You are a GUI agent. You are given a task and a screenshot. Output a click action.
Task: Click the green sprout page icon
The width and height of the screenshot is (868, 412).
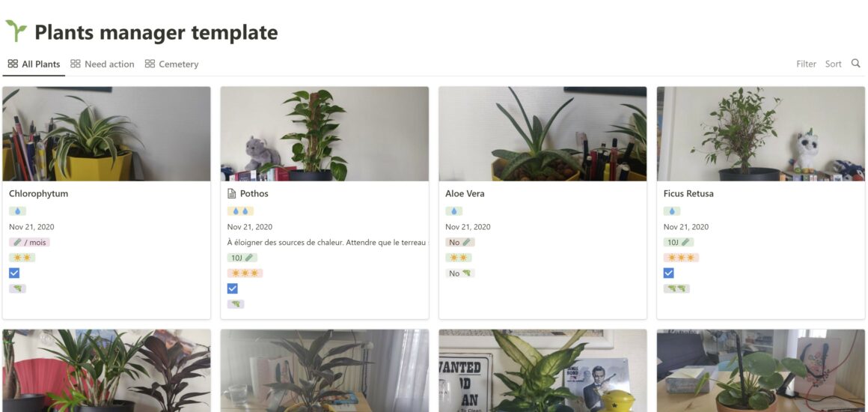pyautogui.click(x=16, y=31)
